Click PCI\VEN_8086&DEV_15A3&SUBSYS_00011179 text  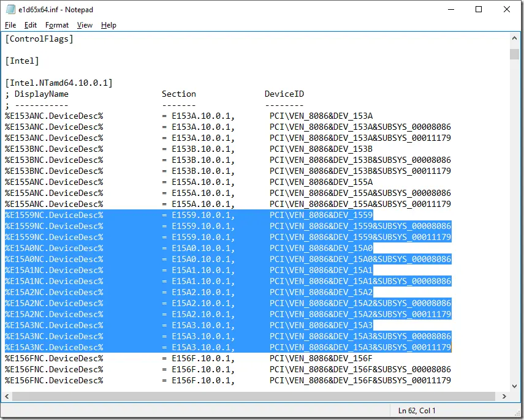click(x=360, y=347)
